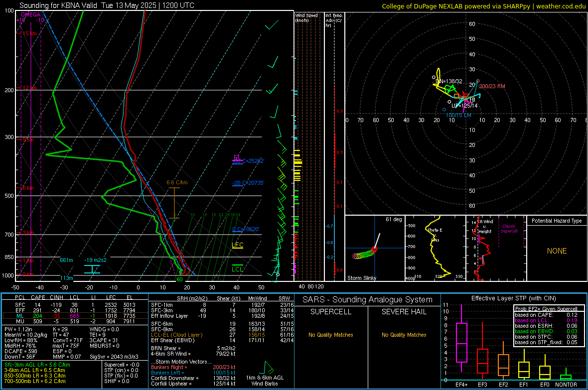This screenshot has height=390, width=588.
Task: Click the 'DCAPE = 598' value
Action: pyautogui.click(x=20, y=351)
